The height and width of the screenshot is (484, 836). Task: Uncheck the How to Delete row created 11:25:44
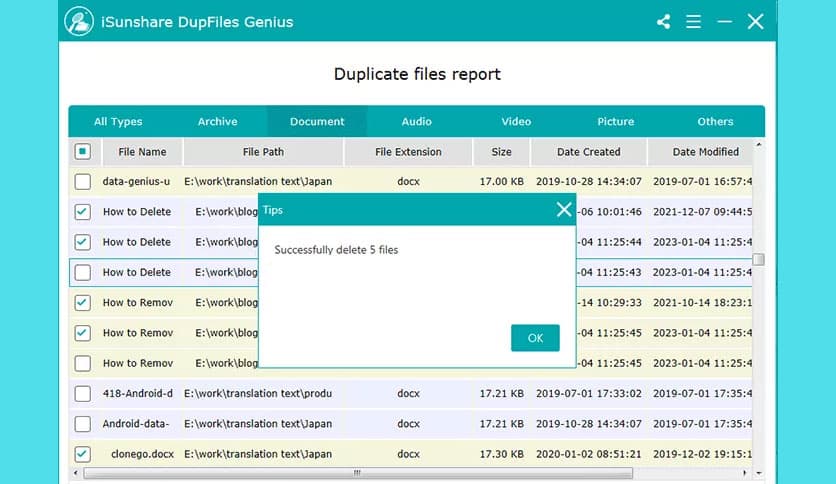click(x=83, y=242)
